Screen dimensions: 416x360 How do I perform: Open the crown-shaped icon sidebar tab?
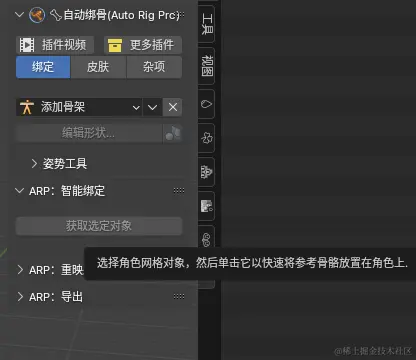pos(206,172)
